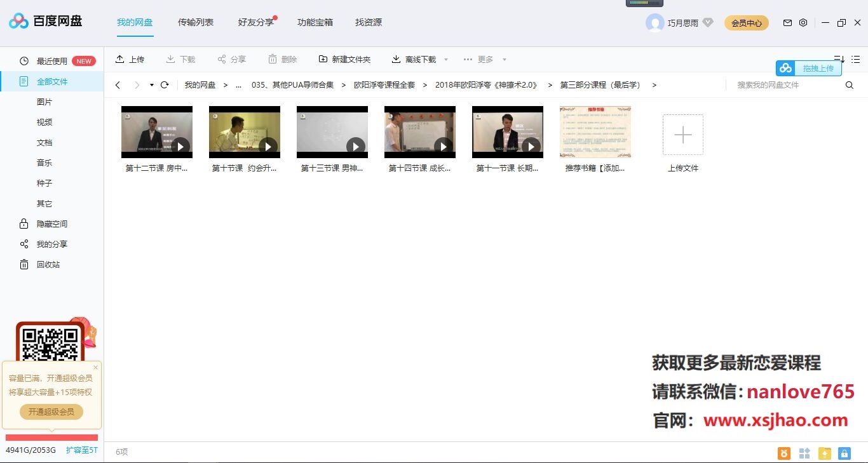Change sort order with the sort icon

click(x=839, y=59)
